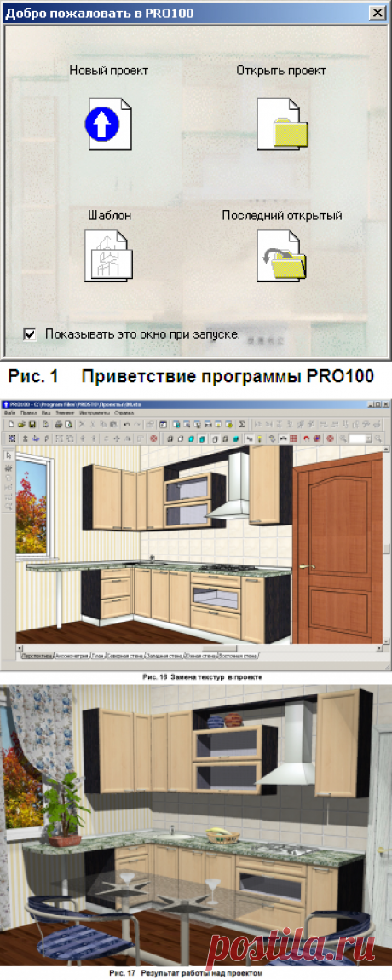Open the Вид menu in PRO100 window
Image resolution: width=392 pixels, height=980 pixels.
[46, 413]
